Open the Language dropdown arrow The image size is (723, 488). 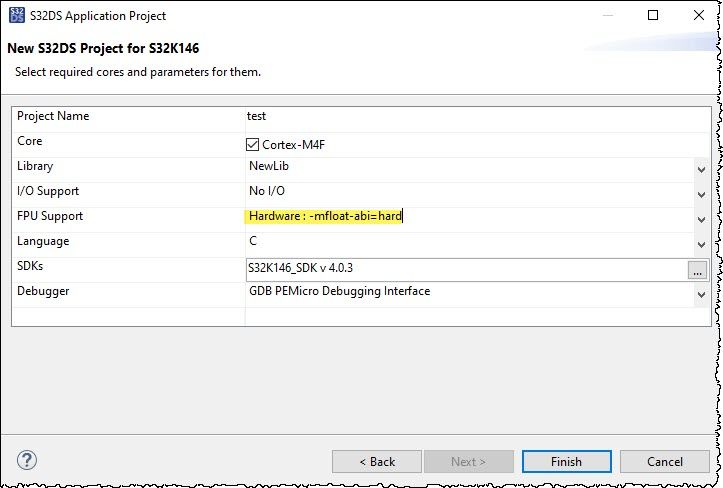tap(701, 244)
